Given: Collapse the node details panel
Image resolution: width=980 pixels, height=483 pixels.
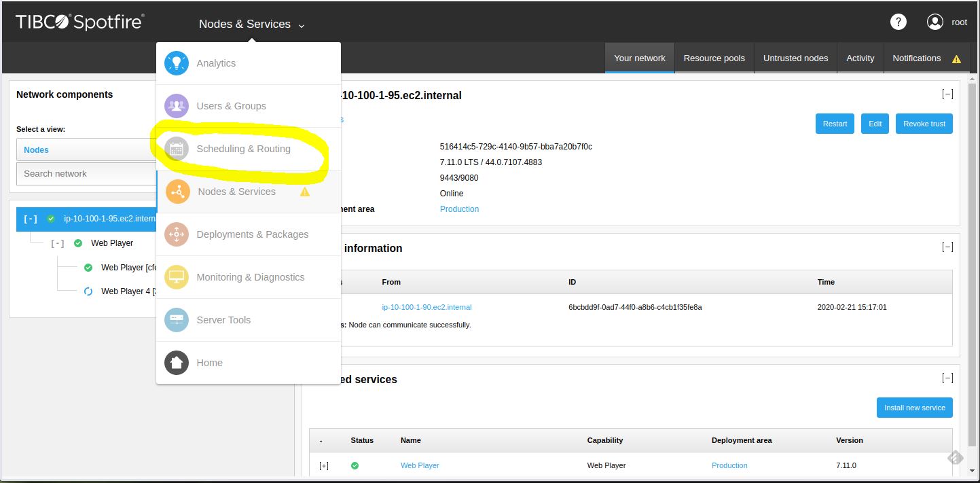Looking at the screenshot, I should click(x=947, y=94).
